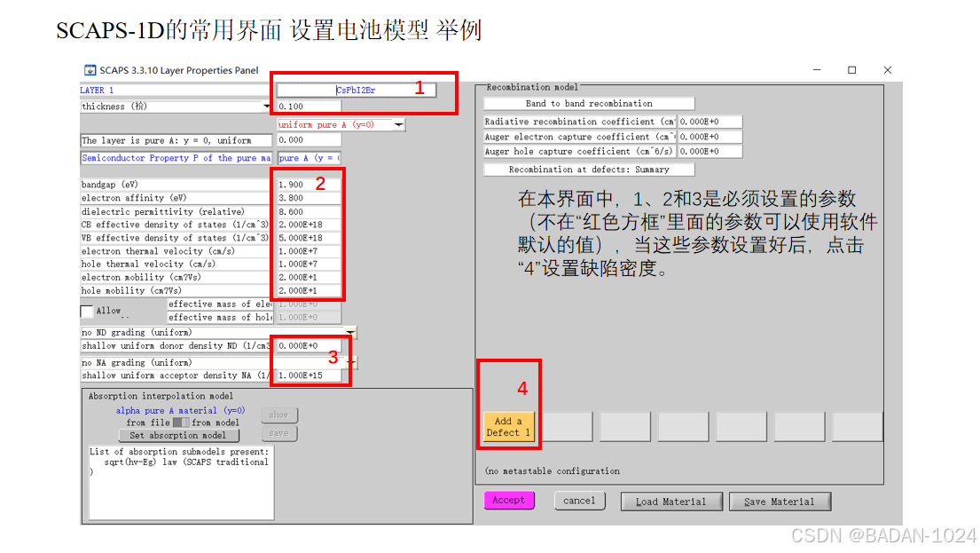
Task: Edit the electron affinity value 3.800
Action: point(309,198)
